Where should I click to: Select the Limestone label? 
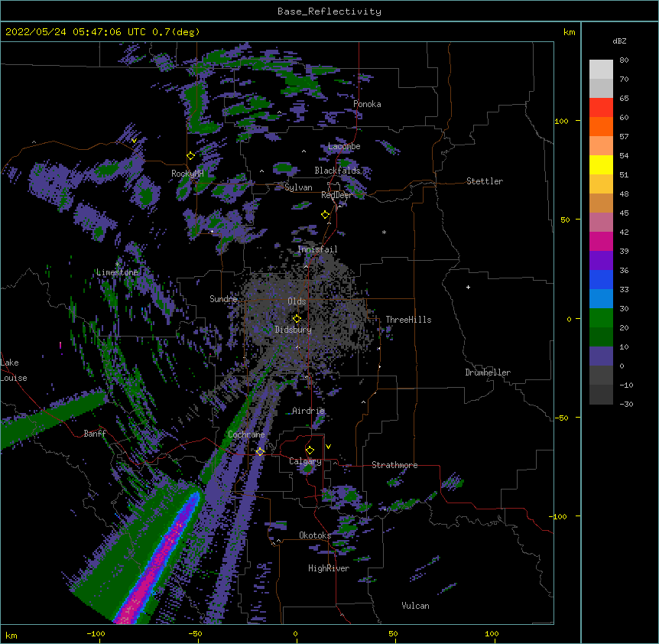(x=117, y=272)
